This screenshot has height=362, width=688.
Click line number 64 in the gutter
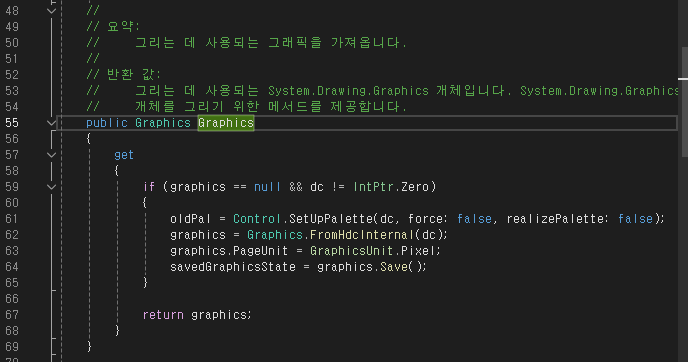coord(12,267)
